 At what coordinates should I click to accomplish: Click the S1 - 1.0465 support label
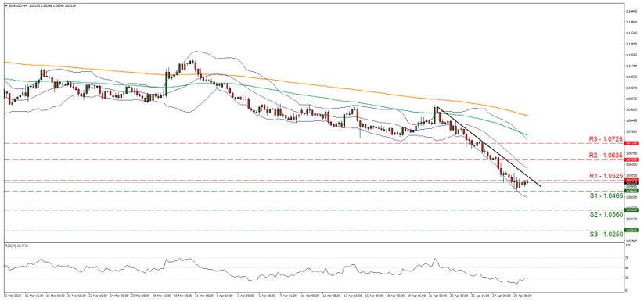pos(606,196)
